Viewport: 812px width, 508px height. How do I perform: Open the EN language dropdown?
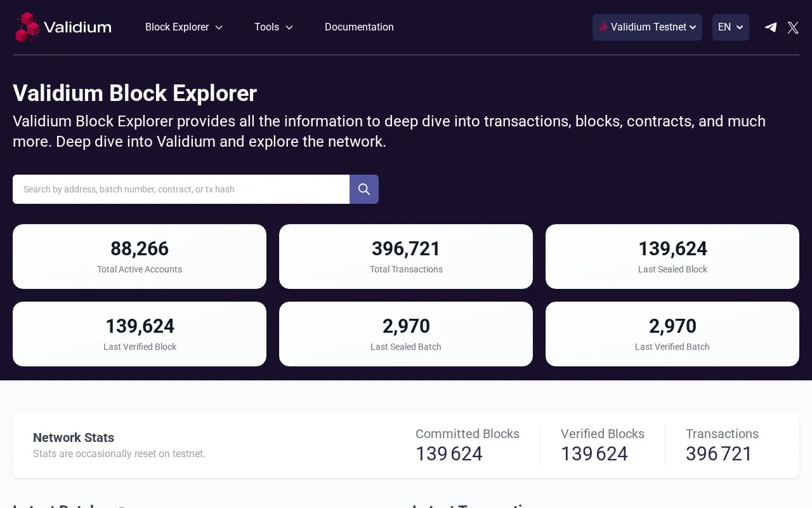731,27
